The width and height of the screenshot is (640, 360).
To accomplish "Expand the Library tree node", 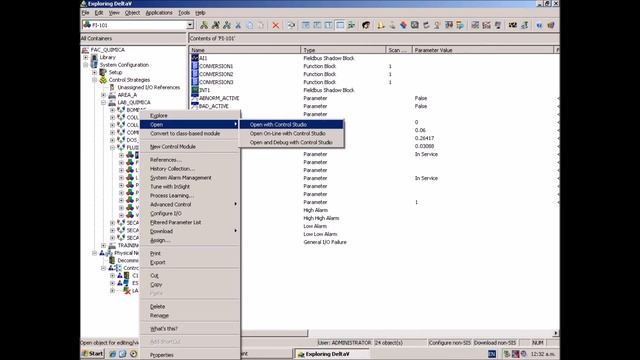I will coord(86,58).
